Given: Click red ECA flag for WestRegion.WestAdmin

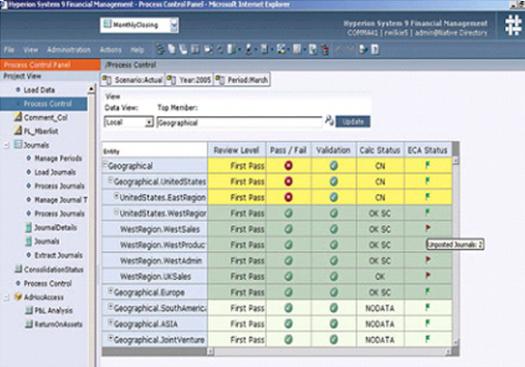Looking at the screenshot, I should point(428,260).
